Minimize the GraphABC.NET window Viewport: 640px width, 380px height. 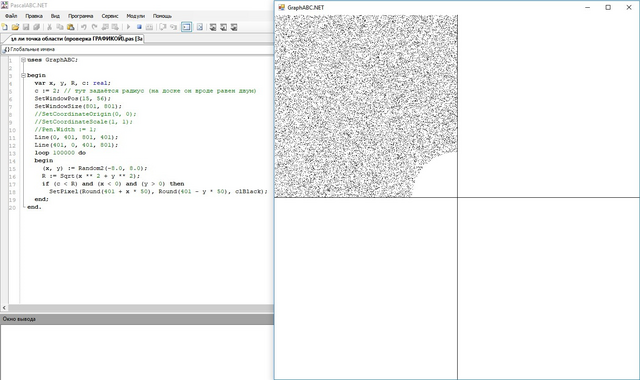click(587, 7)
